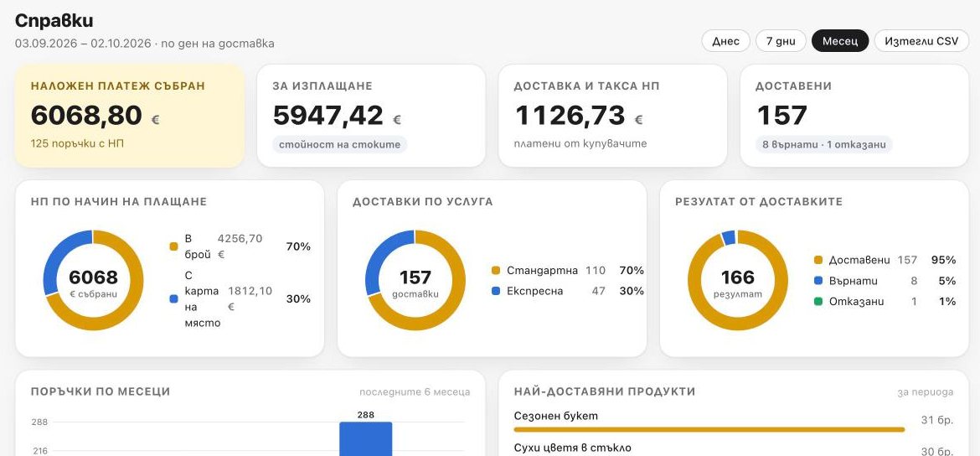
Task: Click the 6068 € събрани donut center
Action: click(93, 282)
